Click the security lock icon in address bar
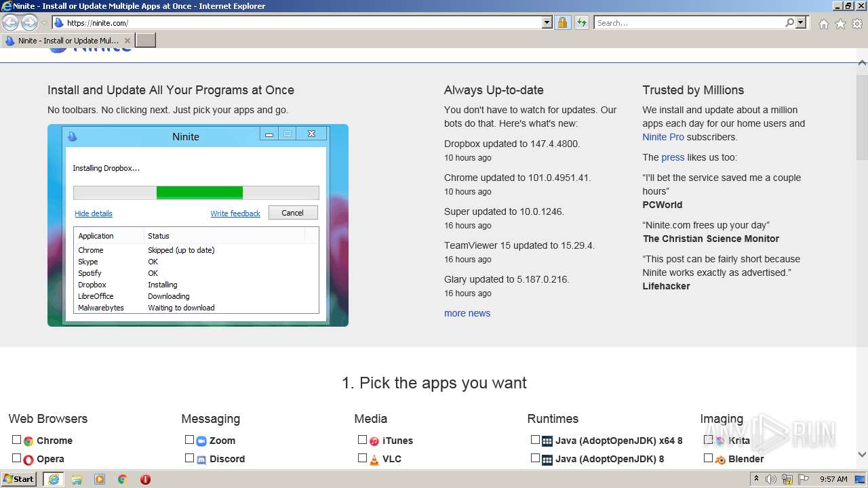The image size is (868, 488). pyautogui.click(x=562, y=22)
